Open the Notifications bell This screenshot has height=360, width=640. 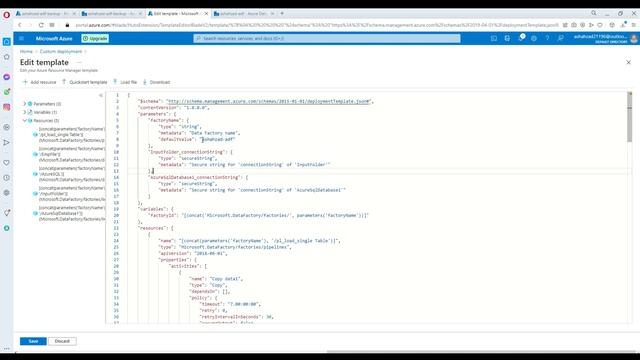click(521, 38)
